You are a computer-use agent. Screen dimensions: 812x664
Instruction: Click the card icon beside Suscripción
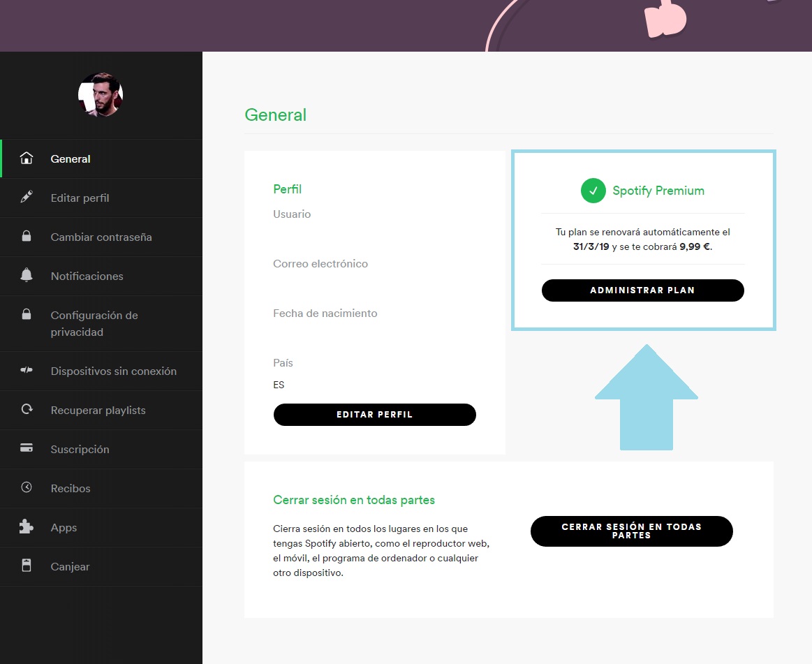27,448
